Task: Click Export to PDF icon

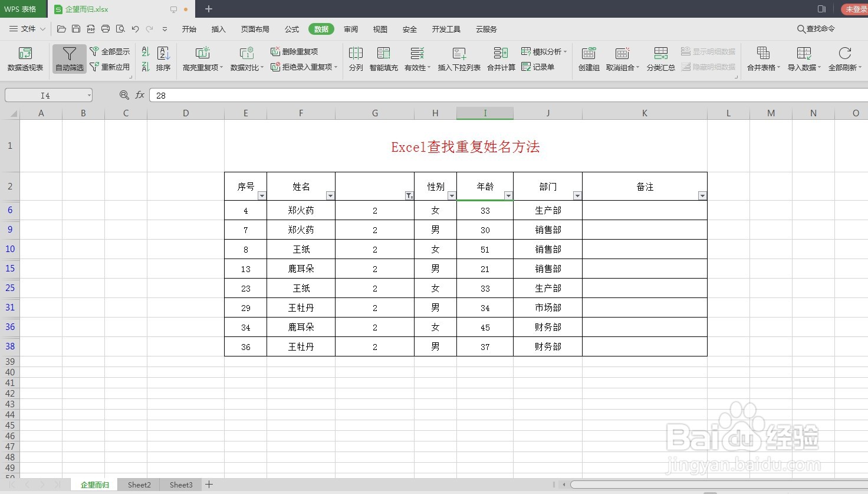Action: click(91, 29)
